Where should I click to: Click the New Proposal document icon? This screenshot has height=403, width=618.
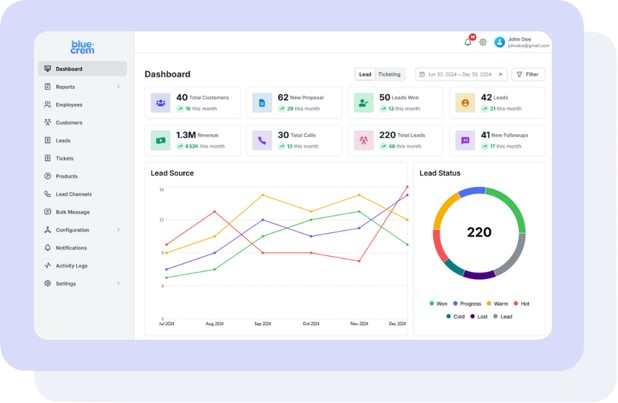coord(262,102)
